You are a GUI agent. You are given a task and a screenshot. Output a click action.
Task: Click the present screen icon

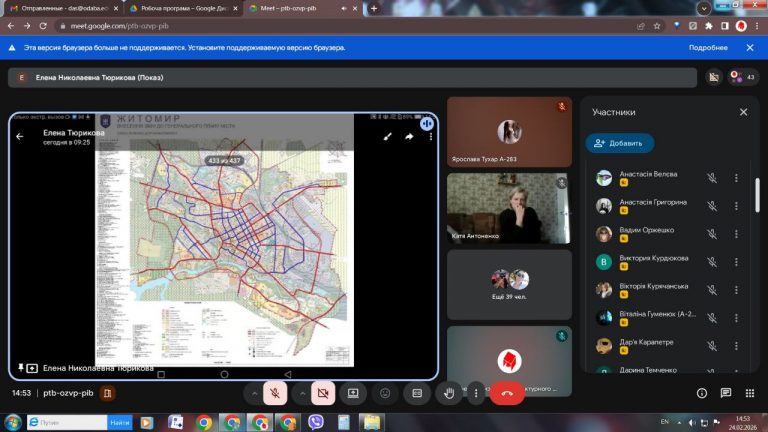click(353, 394)
